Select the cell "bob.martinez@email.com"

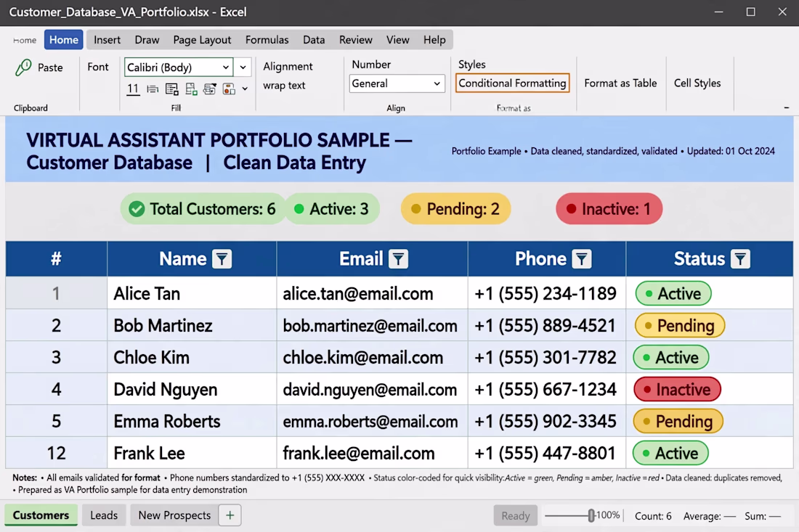[372, 325]
